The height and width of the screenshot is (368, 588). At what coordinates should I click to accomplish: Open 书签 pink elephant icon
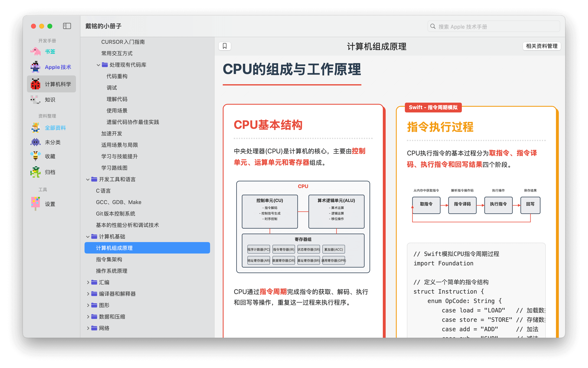pos(36,51)
